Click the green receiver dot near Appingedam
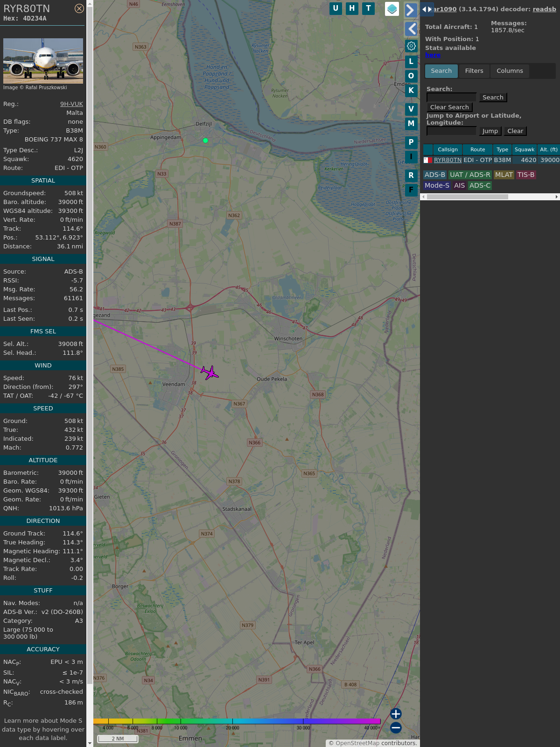560x747 pixels. 205,140
